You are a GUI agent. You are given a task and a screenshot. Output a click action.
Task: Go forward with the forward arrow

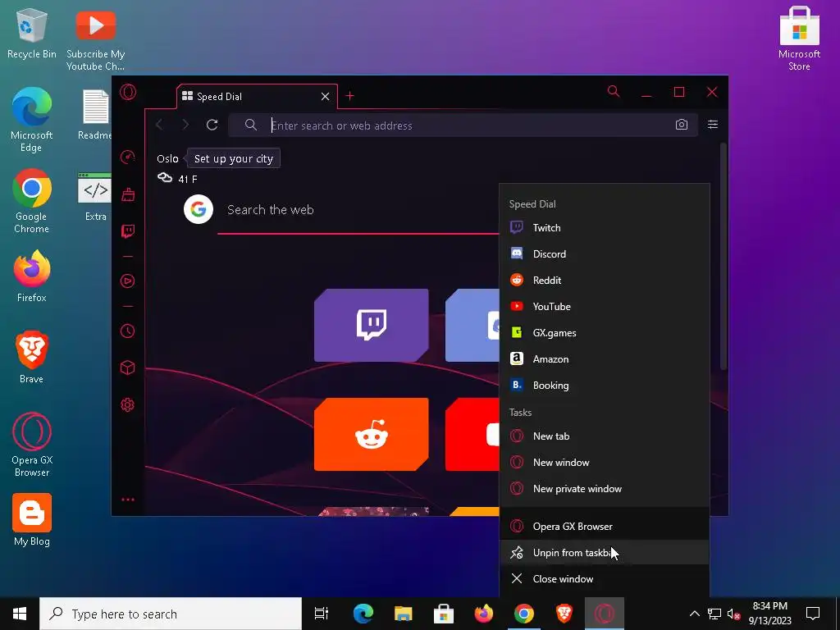point(185,125)
